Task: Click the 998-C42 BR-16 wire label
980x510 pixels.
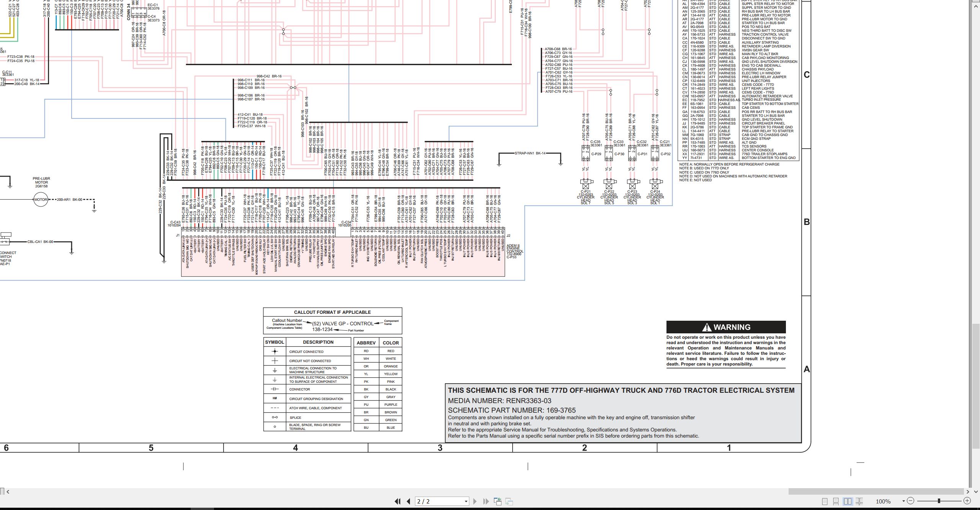Action: pyautogui.click(x=269, y=76)
